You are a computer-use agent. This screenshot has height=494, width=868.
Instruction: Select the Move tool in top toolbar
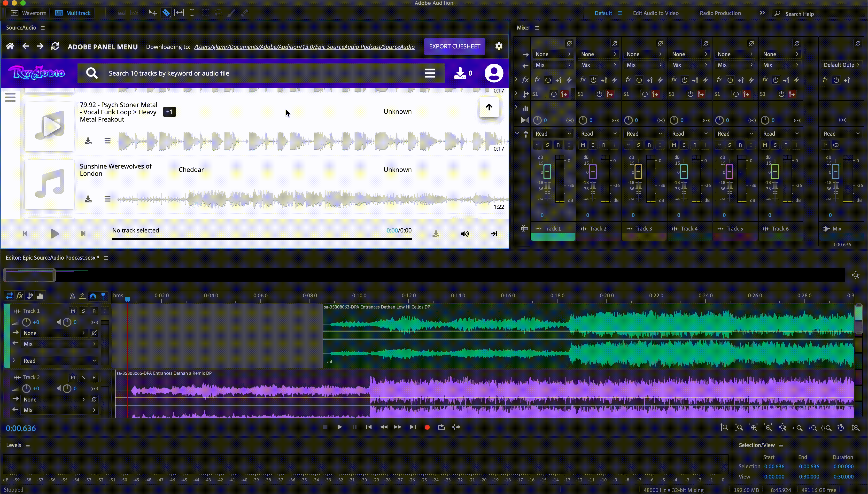[152, 13]
